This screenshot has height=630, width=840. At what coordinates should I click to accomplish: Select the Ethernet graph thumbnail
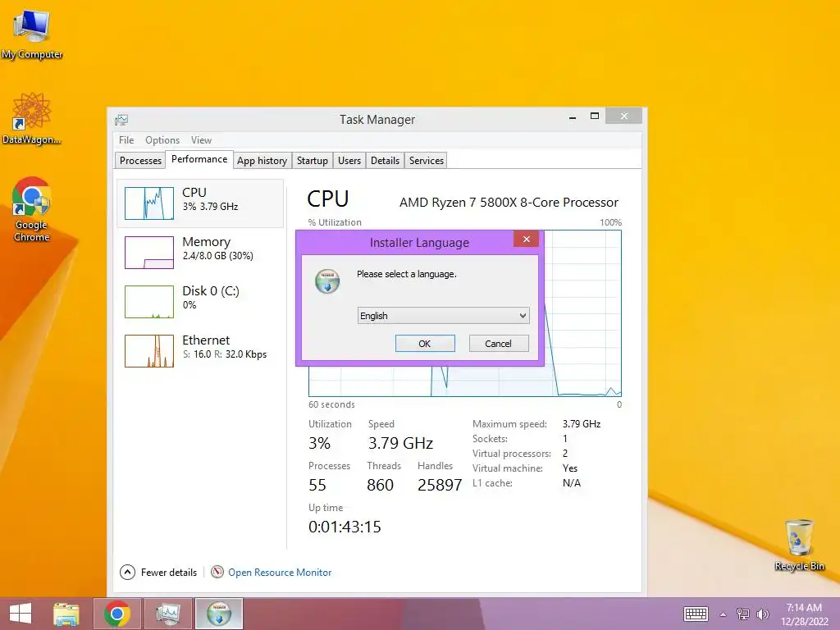pyautogui.click(x=149, y=351)
